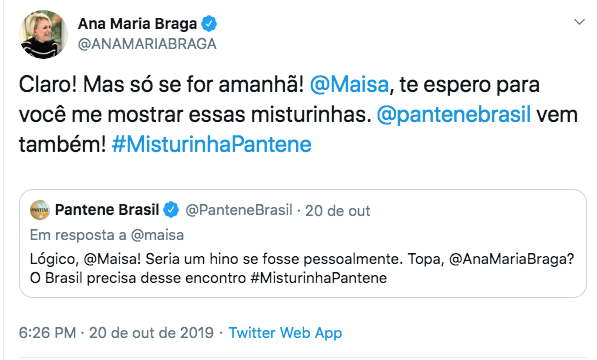Open the @ANAMARIABRAGA handle
Image resolution: width=597 pixels, height=360 pixels.
tap(147, 44)
